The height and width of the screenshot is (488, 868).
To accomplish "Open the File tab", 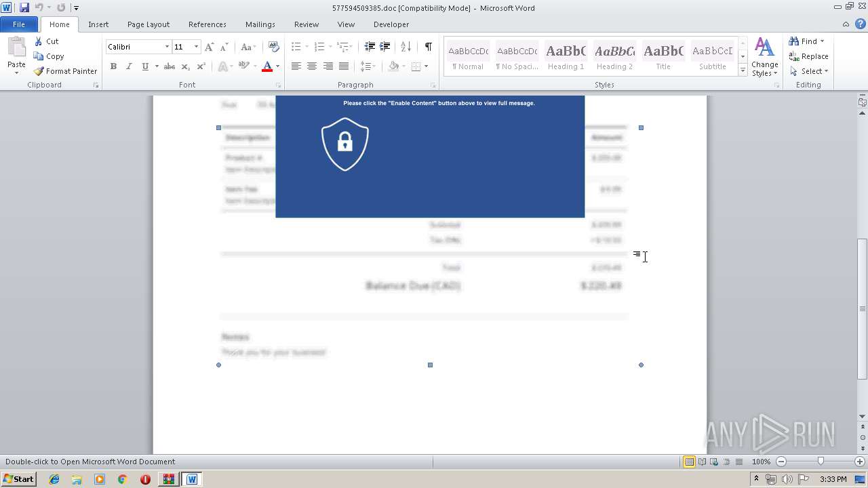I will [19, 24].
